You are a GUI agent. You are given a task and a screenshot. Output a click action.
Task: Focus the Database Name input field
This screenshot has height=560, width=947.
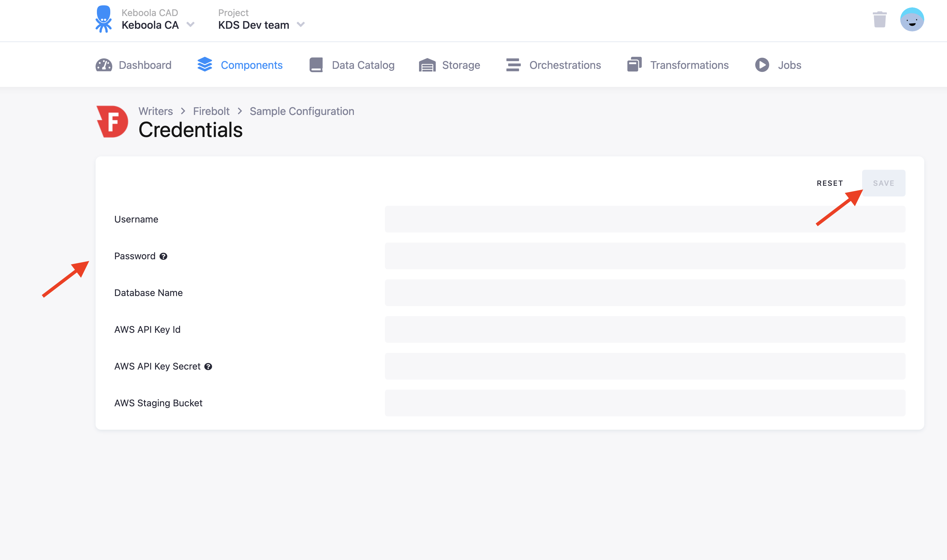645,293
